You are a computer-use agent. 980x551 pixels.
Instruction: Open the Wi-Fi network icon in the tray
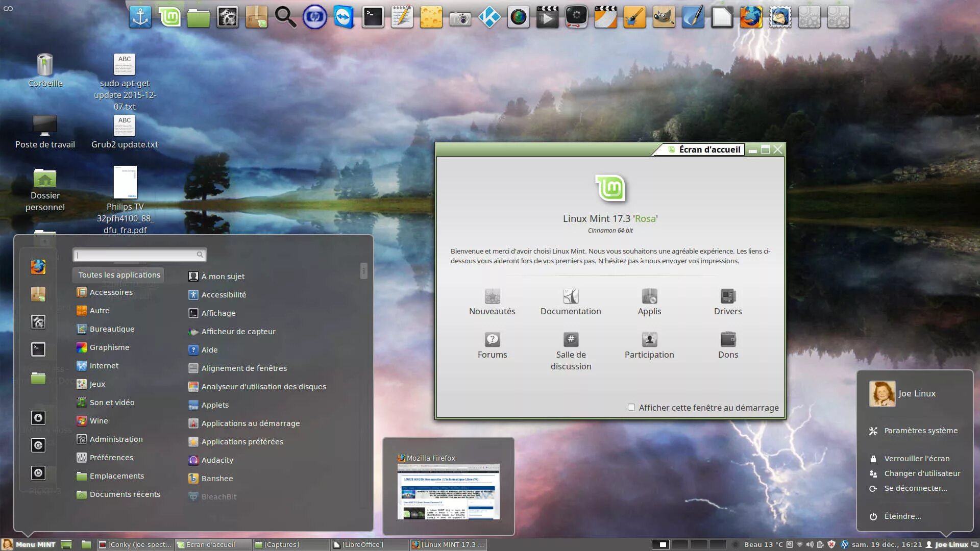(x=800, y=544)
